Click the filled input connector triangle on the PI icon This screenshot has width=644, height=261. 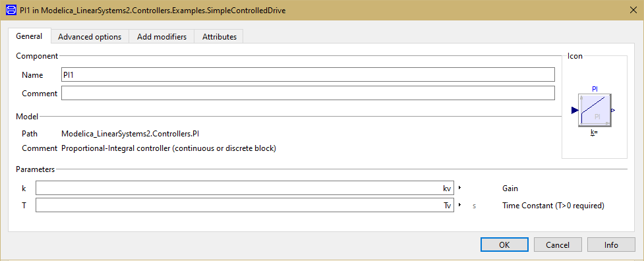[575, 110]
